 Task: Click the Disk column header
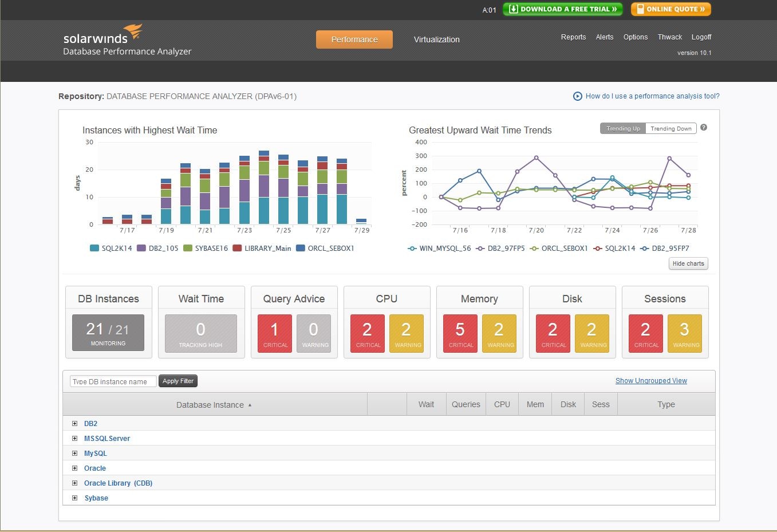click(x=569, y=404)
